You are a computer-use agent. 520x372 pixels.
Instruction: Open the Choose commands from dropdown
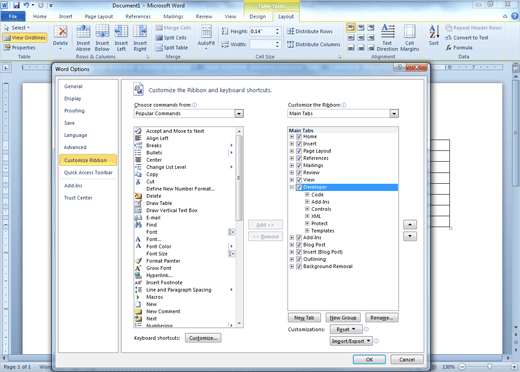pos(239,114)
